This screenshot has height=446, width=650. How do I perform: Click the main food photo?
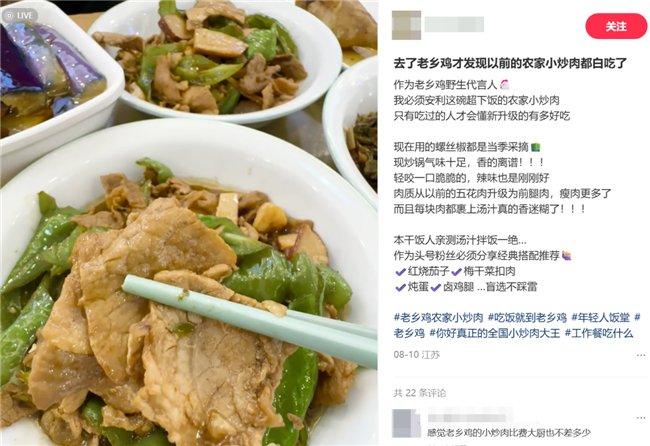(189, 223)
